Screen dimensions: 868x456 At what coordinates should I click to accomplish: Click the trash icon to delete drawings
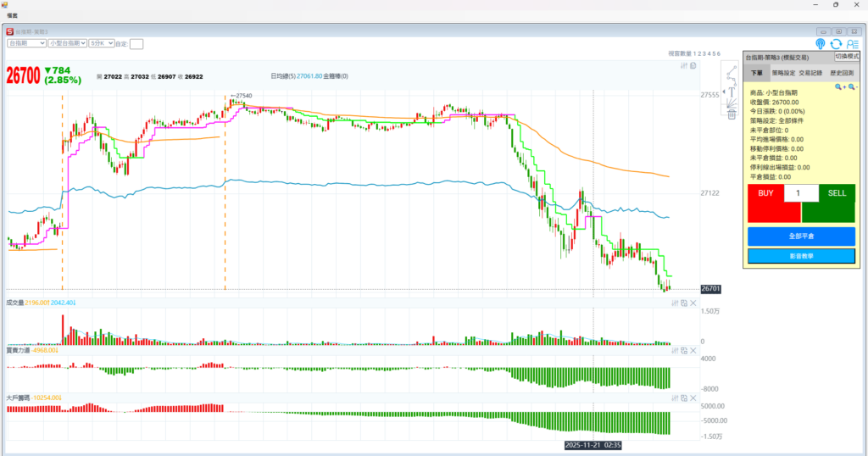tap(732, 114)
